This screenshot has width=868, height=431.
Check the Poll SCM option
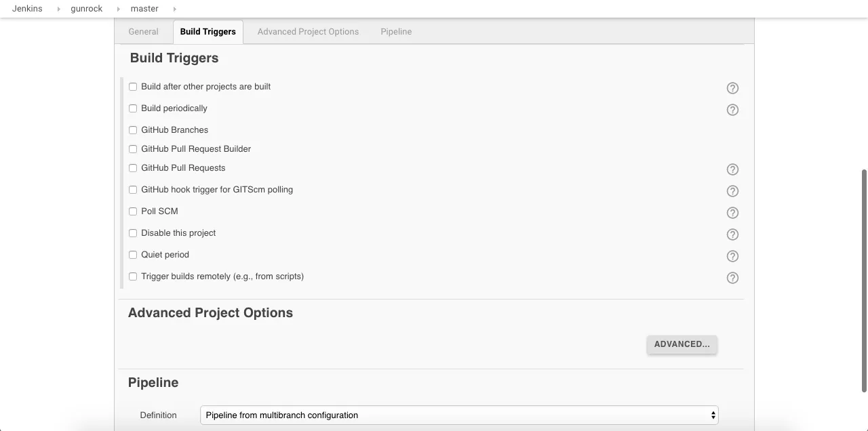tap(133, 211)
